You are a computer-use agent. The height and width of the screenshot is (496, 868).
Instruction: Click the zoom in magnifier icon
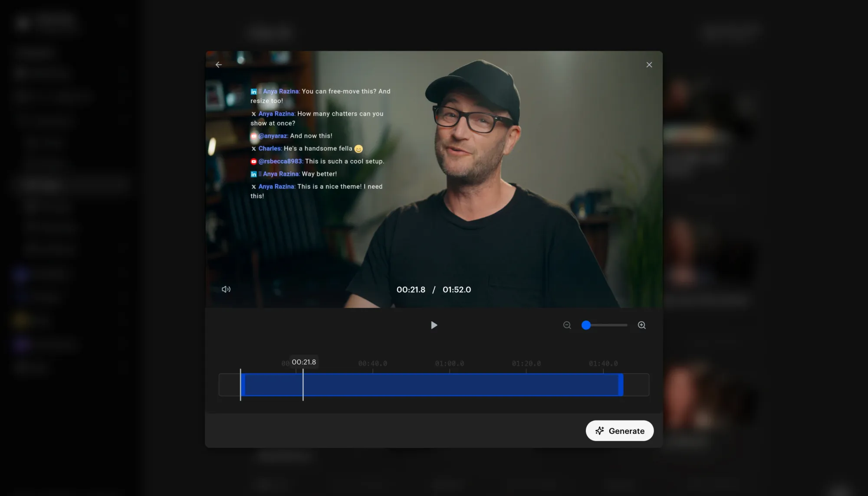(x=641, y=325)
